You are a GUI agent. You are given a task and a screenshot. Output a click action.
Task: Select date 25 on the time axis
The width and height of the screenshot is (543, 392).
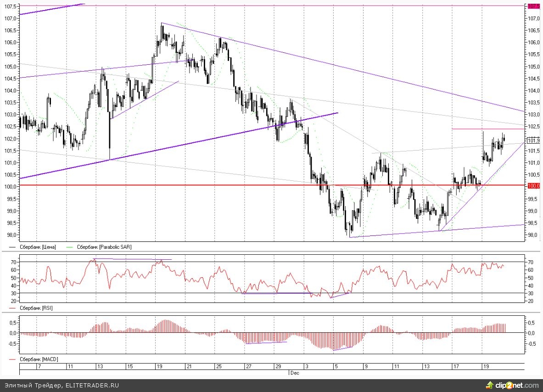pyautogui.click(x=219, y=367)
